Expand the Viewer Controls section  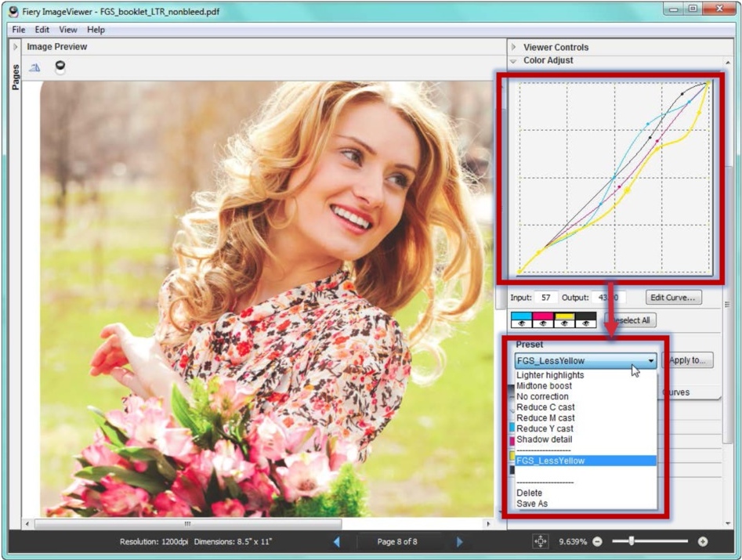(513, 46)
